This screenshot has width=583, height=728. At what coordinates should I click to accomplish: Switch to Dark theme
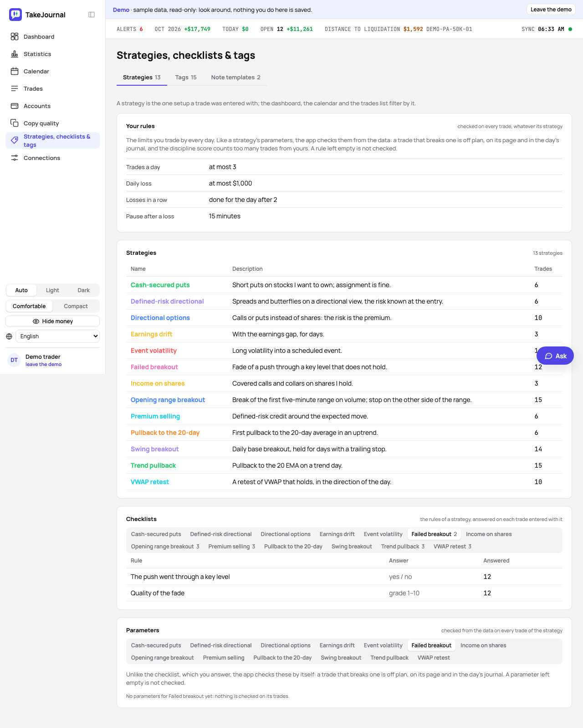(84, 290)
